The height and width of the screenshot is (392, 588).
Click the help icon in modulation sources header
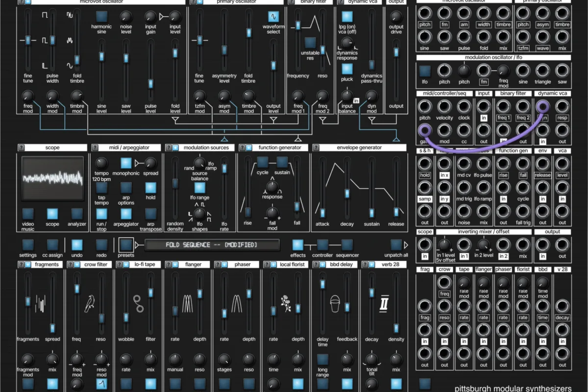[168, 147]
